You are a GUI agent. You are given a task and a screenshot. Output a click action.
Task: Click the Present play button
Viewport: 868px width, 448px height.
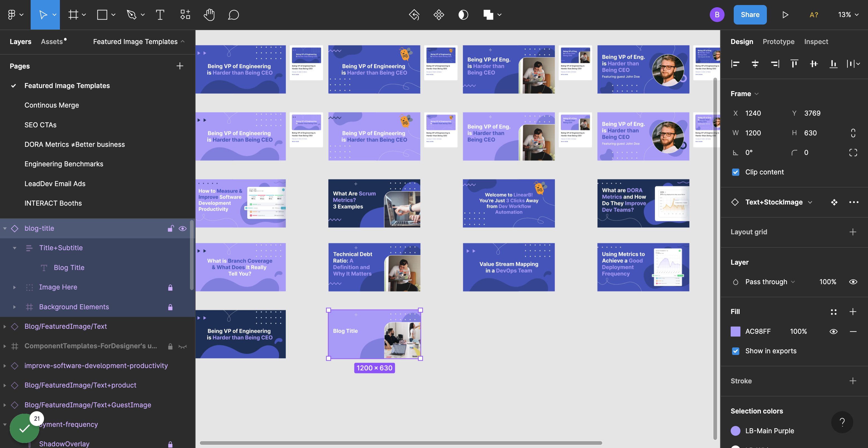point(785,14)
